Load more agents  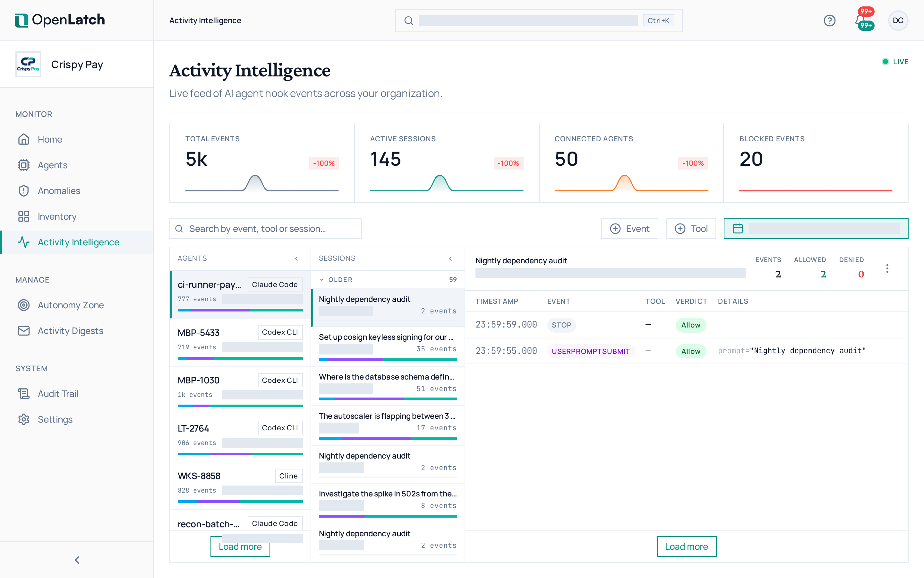pyautogui.click(x=240, y=547)
